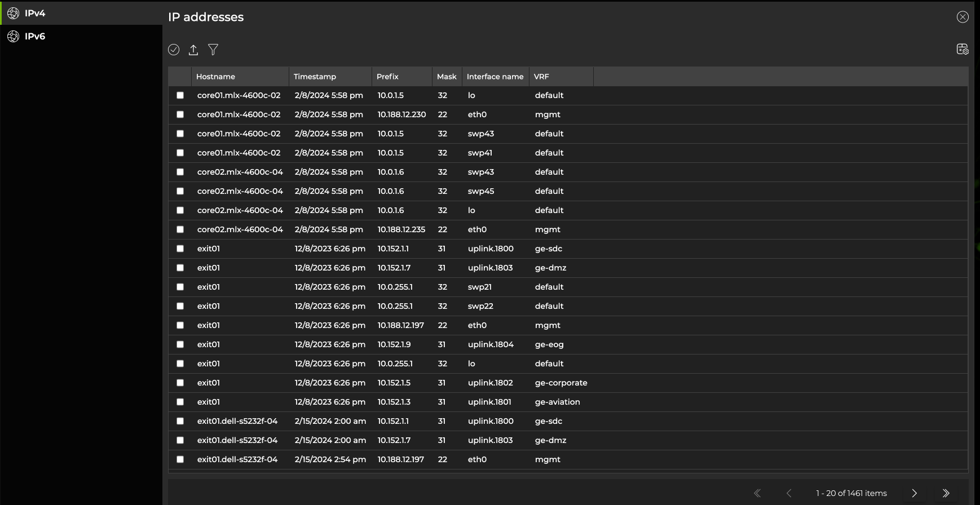
Task: Click the IPv6 globe icon
Action: pyautogui.click(x=13, y=37)
